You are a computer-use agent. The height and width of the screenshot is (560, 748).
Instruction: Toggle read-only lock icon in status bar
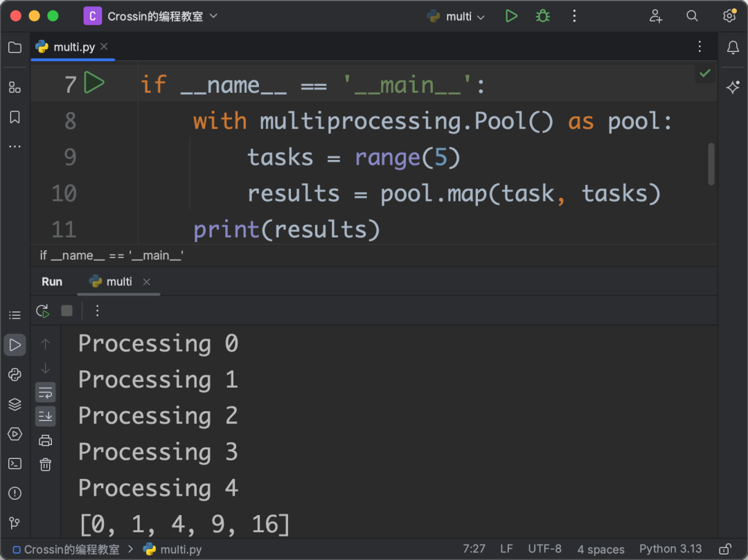pyautogui.click(x=725, y=549)
